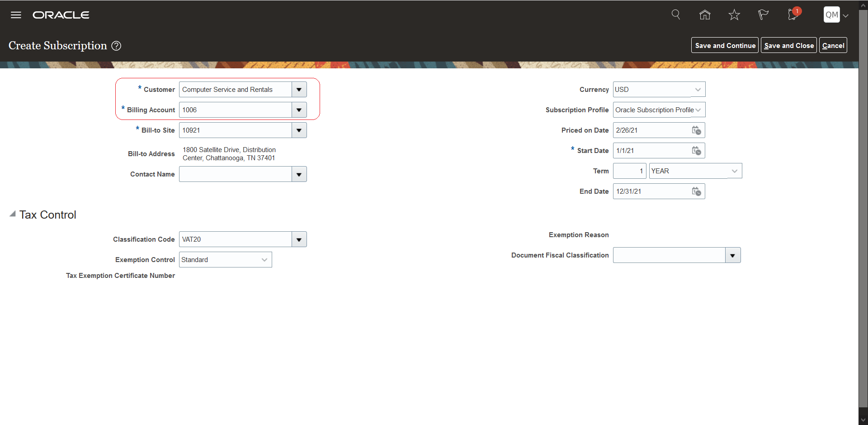Click into the Customer input field
The image size is (868, 425).
tap(236, 90)
